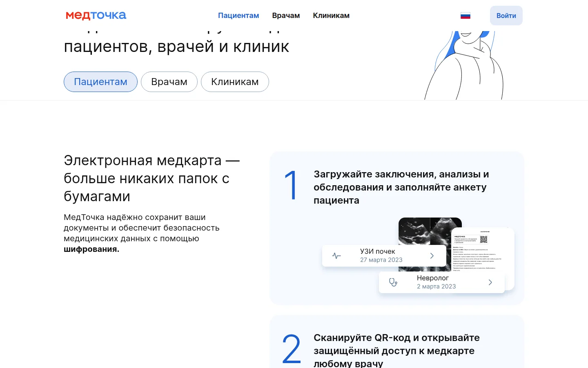This screenshot has width=588, height=368.
Task: Click step 2 text Сканируйте QR-код
Action: coord(396,350)
